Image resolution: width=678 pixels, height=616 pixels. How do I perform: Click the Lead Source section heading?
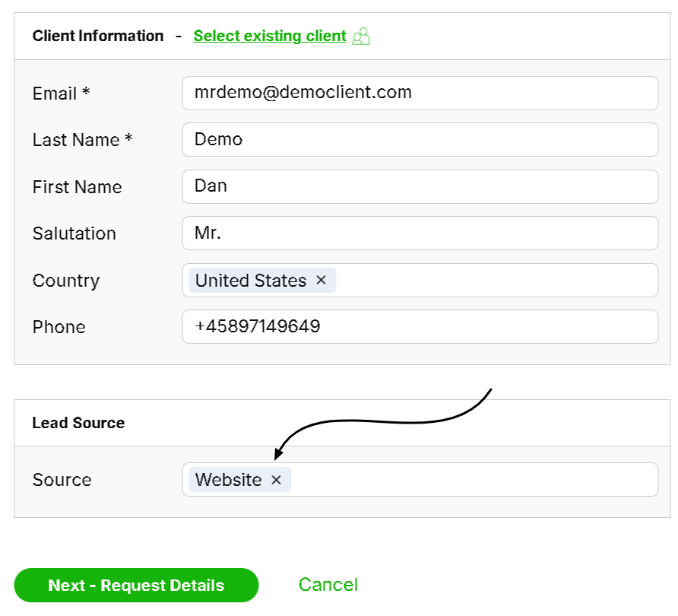click(x=78, y=423)
